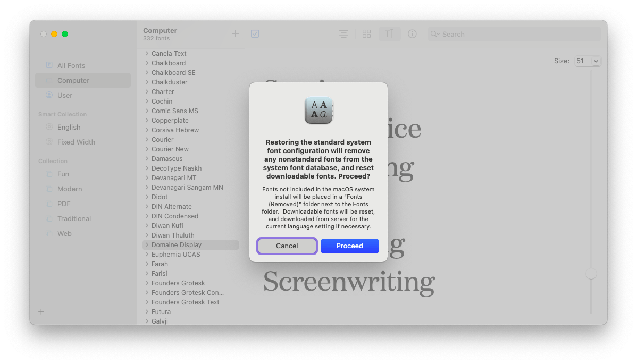Add a new font with the plus toolbar icon
The height and width of the screenshot is (364, 637).
pos(235,33)
